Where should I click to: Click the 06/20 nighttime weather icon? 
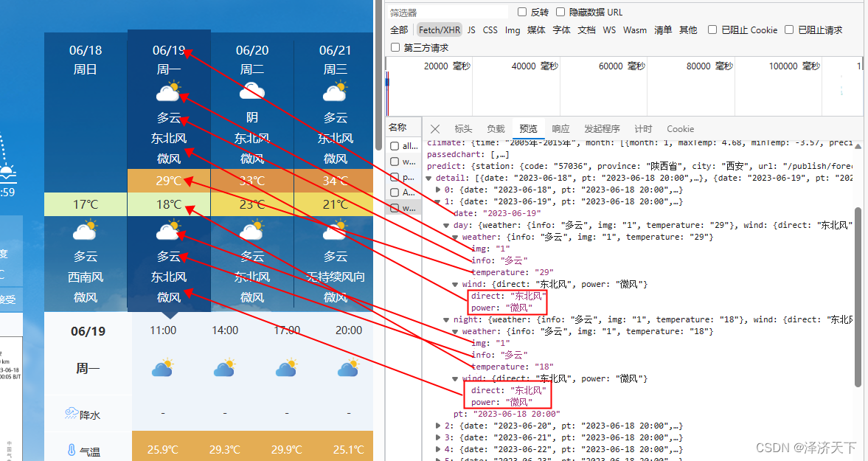point(252,230)
